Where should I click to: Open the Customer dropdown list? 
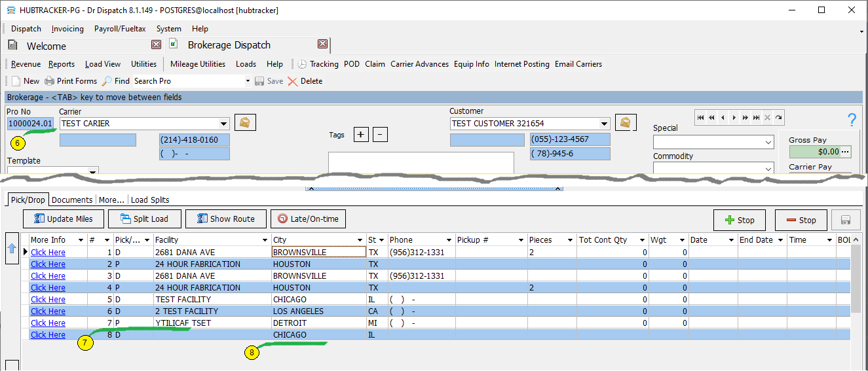click(x=604, y=124)
